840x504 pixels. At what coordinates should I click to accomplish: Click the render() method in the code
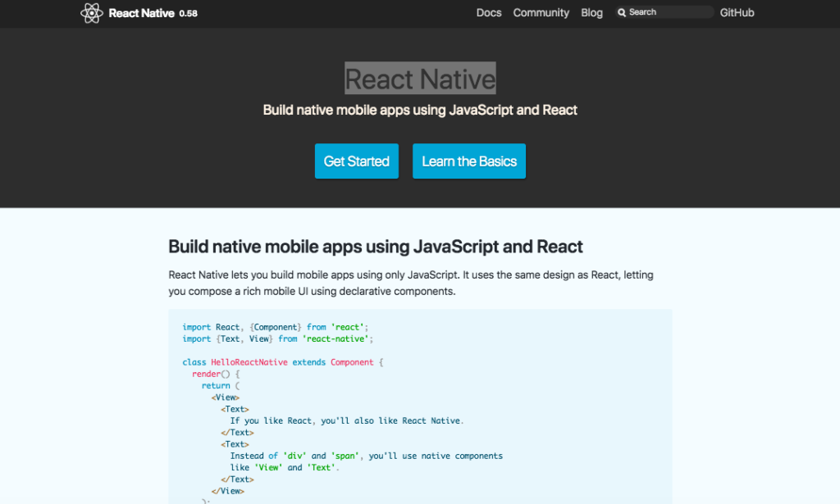[x=212, y=373]
